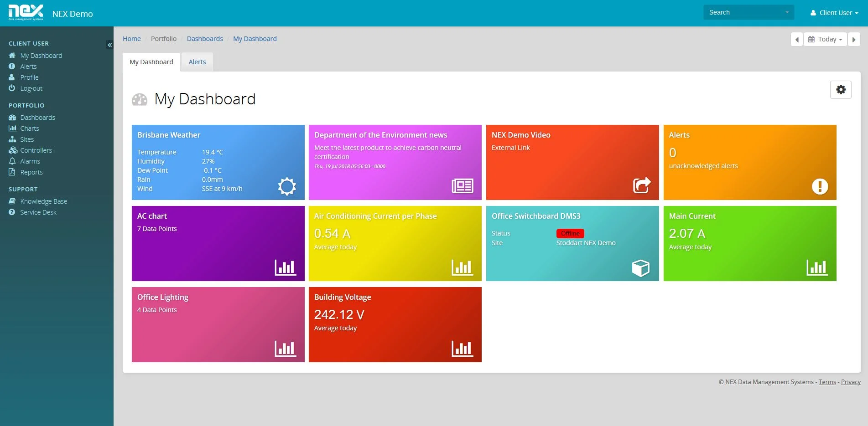
Task: Click chart icon on Building Voltage tile
Action: click(x=463, y=349)
